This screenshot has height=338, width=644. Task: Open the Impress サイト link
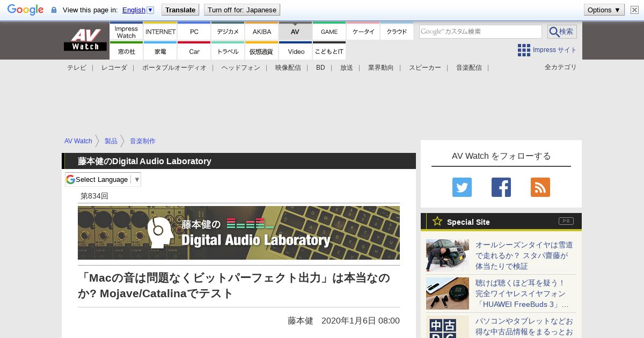[554, 50]
